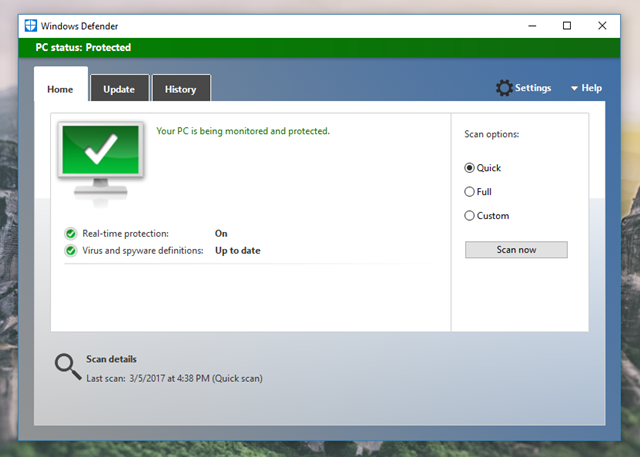Image resolution: width=640 pixels, height=457 pixels.
Task: Expand the Help dropdown arrow
Action: pyautogui.click(x=574, y=88)
